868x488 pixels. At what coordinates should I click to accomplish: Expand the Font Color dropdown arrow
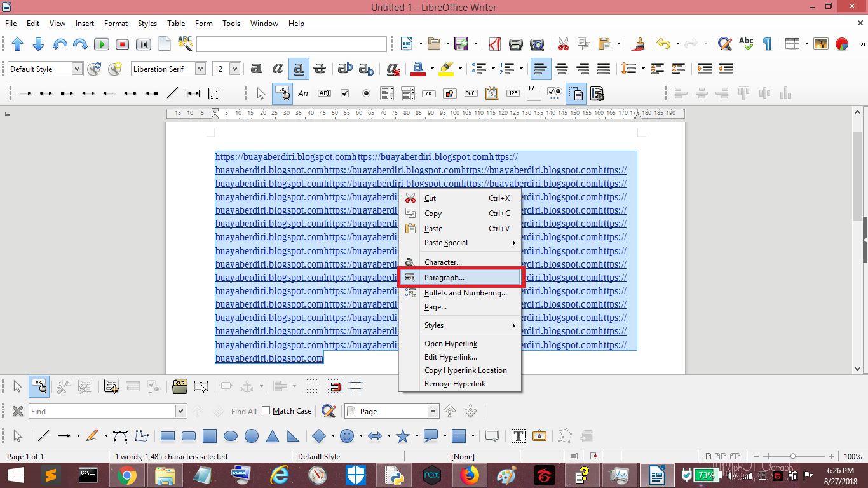tap(432, 69)
